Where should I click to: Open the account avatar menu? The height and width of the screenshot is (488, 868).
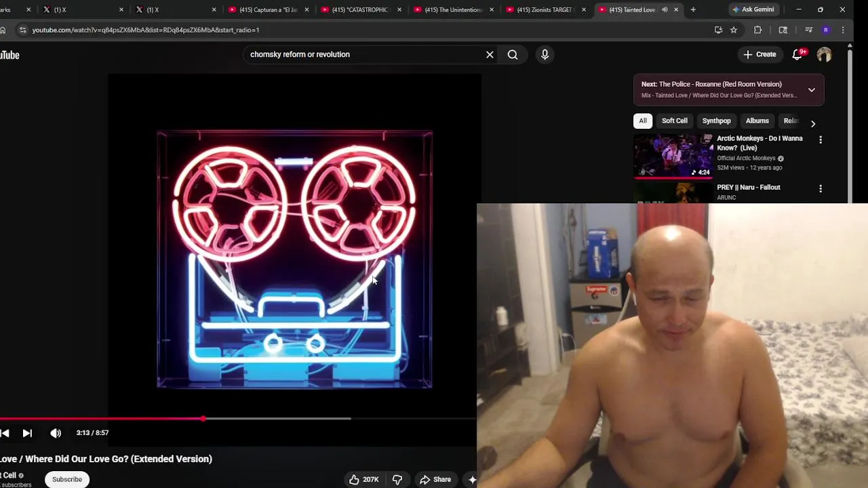pos(824,54)
